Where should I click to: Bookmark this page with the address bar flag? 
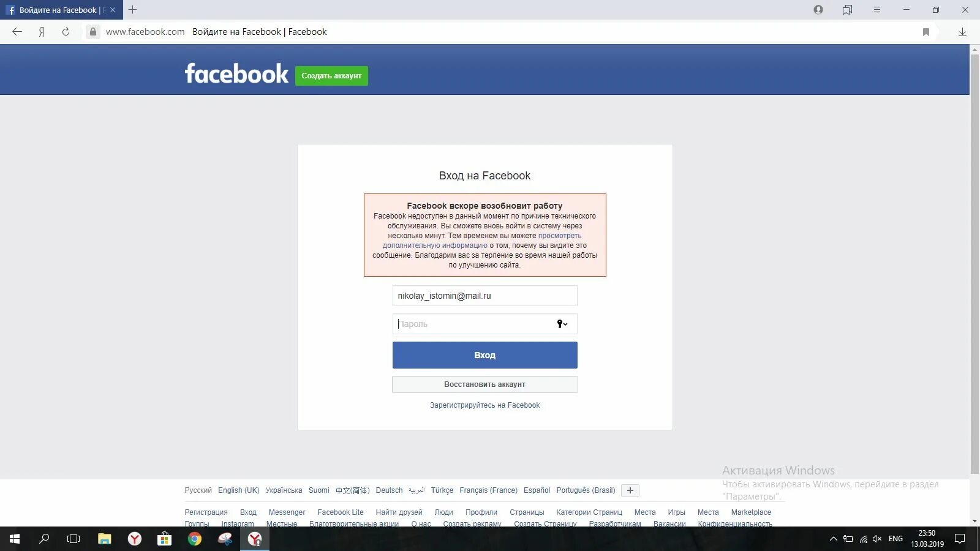point(926,32)
